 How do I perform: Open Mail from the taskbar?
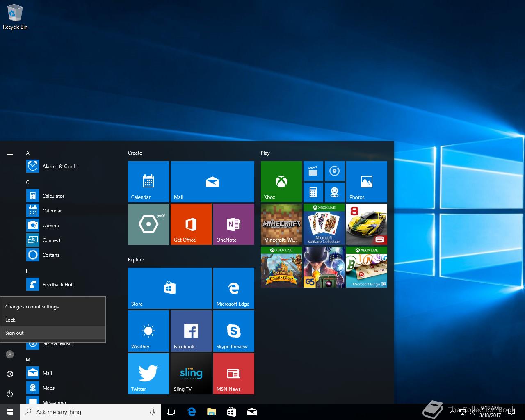pyautogui.click(x=252, y=412)
